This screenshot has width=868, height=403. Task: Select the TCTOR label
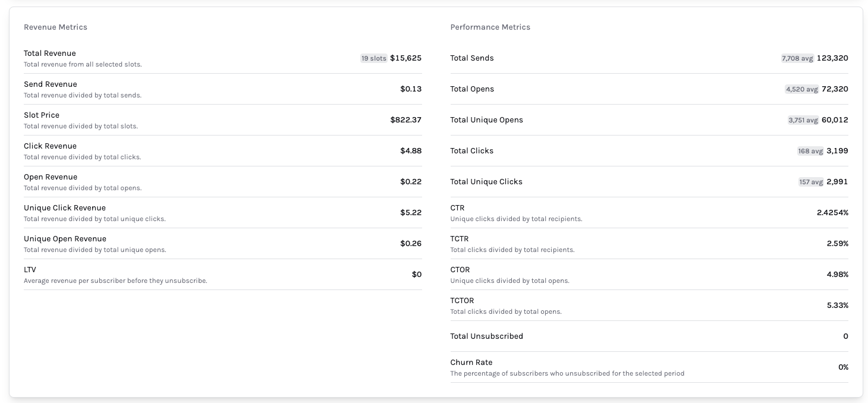pos(462,301)
